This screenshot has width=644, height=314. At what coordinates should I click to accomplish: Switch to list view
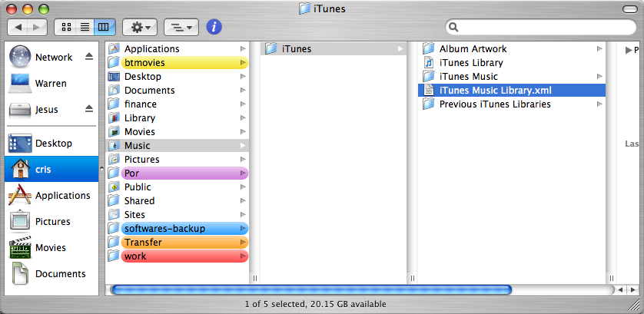[85, 27]
